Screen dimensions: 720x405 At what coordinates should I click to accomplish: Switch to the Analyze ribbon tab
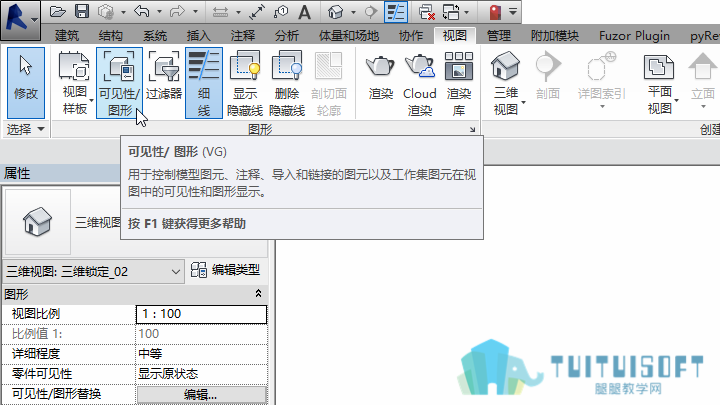coord(287,35)
